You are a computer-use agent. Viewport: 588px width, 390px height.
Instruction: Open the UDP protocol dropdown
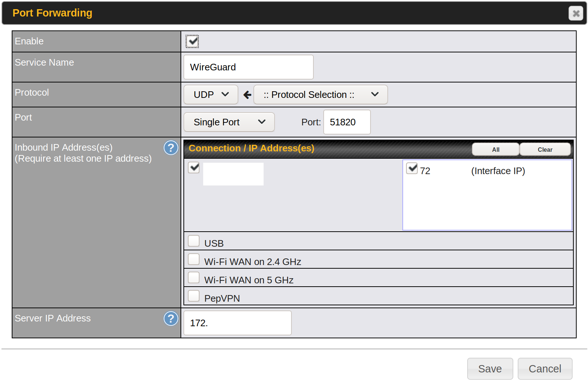pos(211,95)
